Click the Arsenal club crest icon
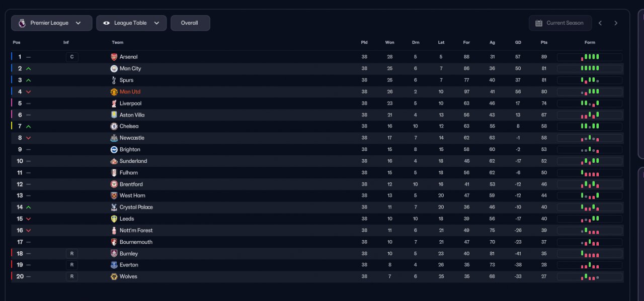644x301 pixels. [114, 57]
